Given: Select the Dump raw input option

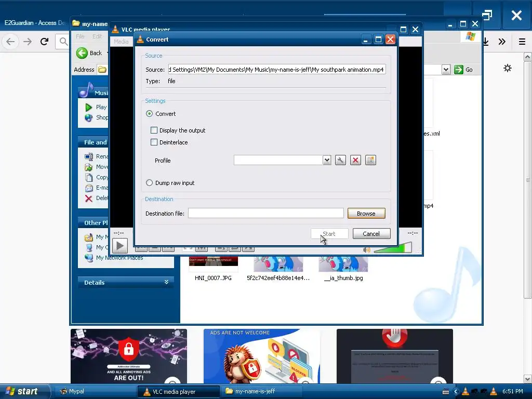Looking at the screenshot, I should click(x=149, y=182).
